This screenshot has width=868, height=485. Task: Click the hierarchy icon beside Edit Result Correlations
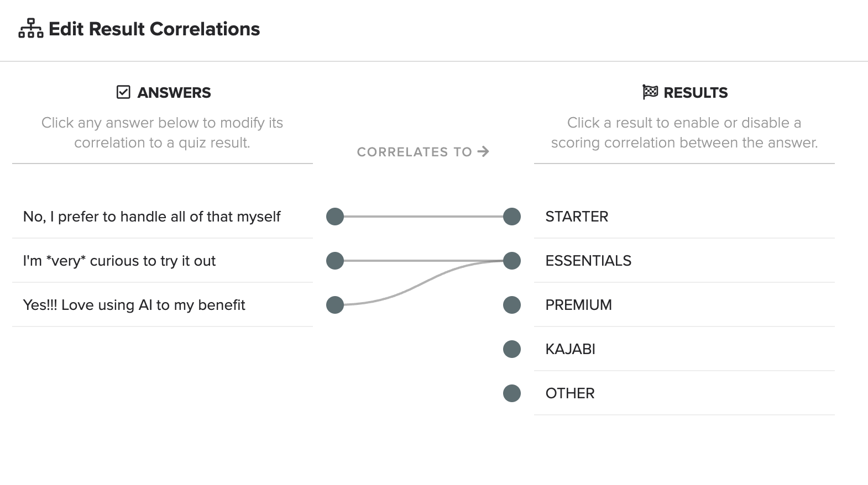click(31, 29)
